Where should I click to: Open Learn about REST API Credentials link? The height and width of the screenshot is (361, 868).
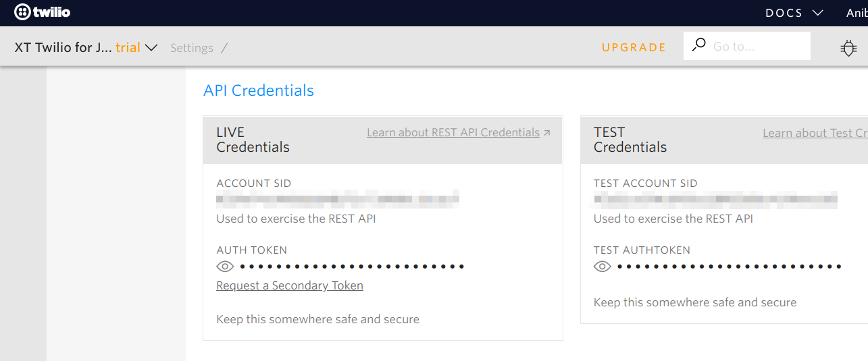[x=459, y=132]
